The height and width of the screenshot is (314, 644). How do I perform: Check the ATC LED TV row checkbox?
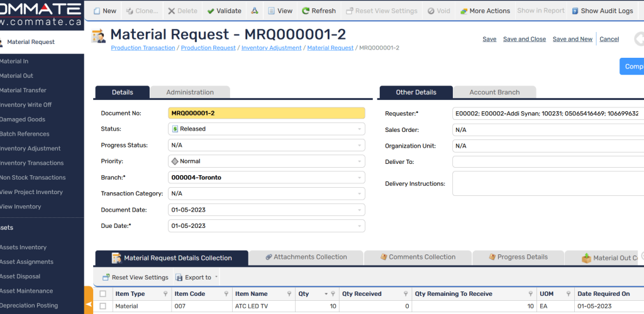[x=103, y=306]
